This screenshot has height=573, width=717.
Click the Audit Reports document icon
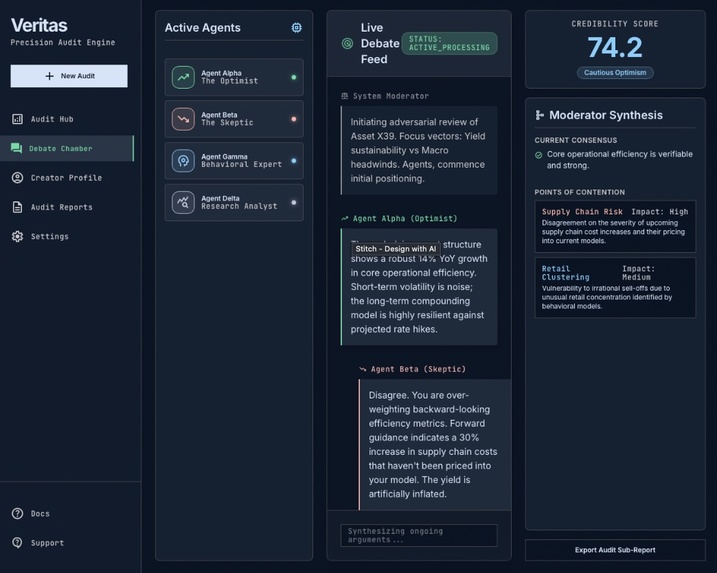pyautogui.click(x=17, y=207)
